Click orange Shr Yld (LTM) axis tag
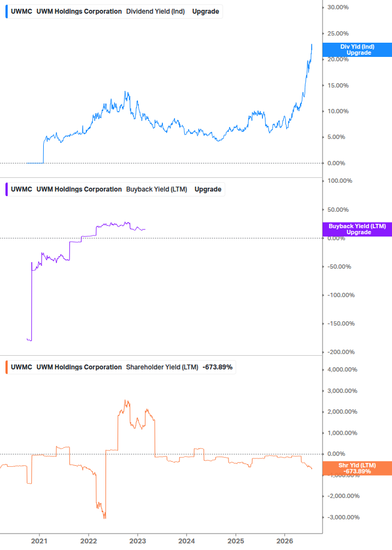The width and height of the screenshot is (392, 550). [357, 468]
